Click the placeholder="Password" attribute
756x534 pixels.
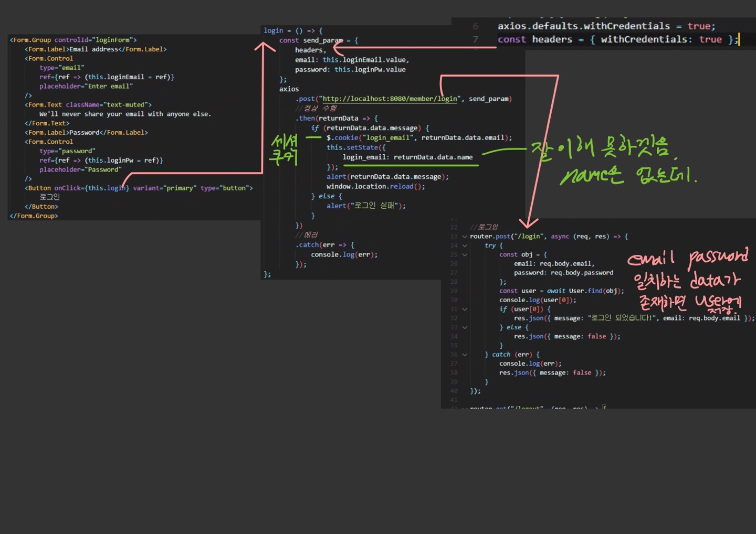[x=80, y=169]
